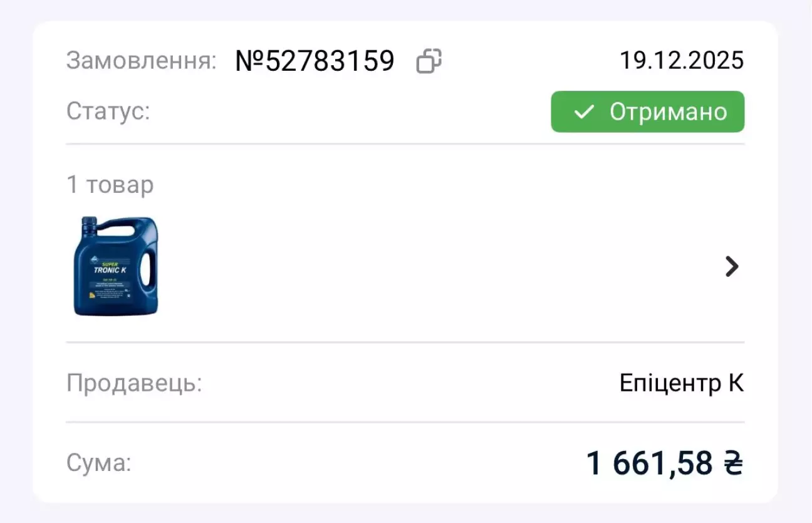This screenshot has height=523, width=812.
Task: Copy the order number using copy icon
Action: (x=429, y=61)
